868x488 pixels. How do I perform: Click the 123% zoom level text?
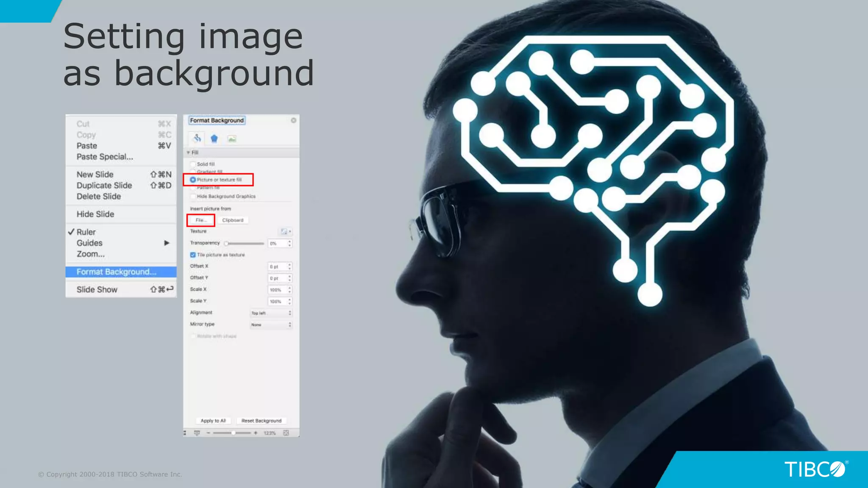[x=270, y=433]
